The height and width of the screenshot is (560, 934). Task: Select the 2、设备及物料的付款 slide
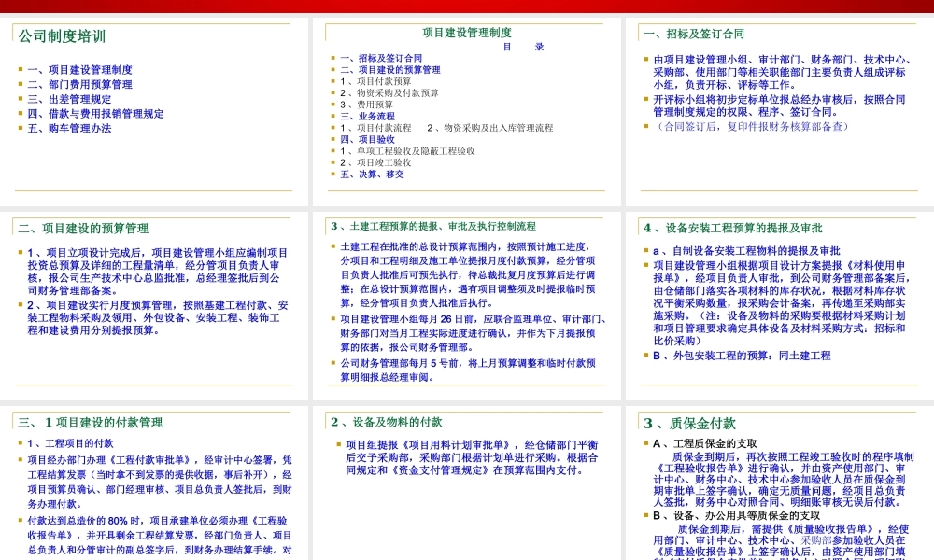point(466,483)
